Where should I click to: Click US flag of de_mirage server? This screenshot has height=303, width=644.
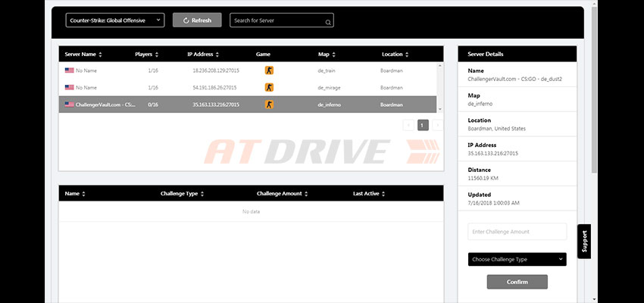(x=70, y=87)
